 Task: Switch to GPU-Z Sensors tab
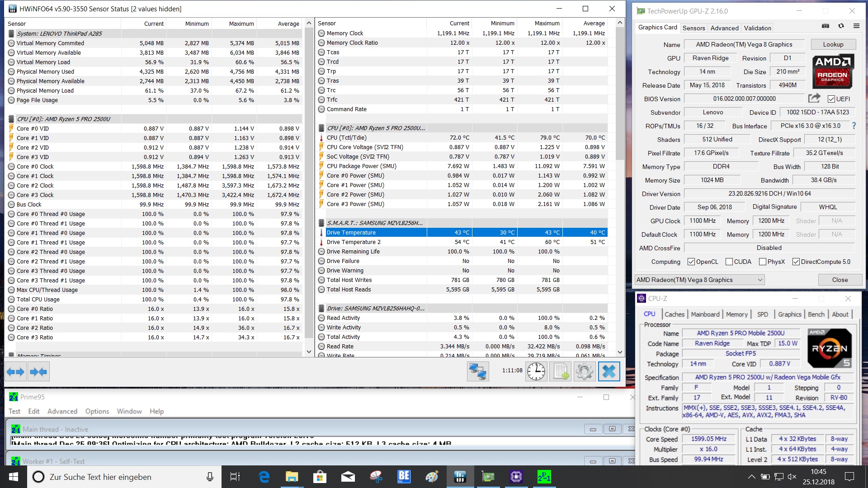coord(693,28)
